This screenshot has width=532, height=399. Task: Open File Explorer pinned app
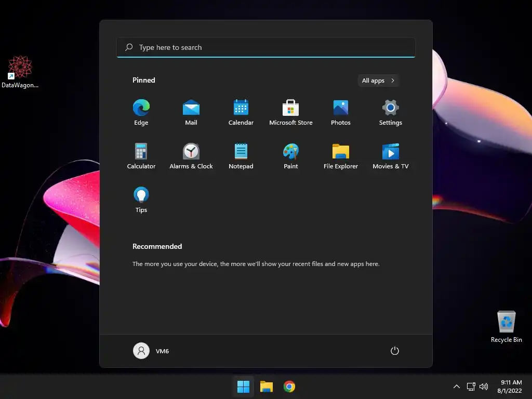(x=341, y=156)
